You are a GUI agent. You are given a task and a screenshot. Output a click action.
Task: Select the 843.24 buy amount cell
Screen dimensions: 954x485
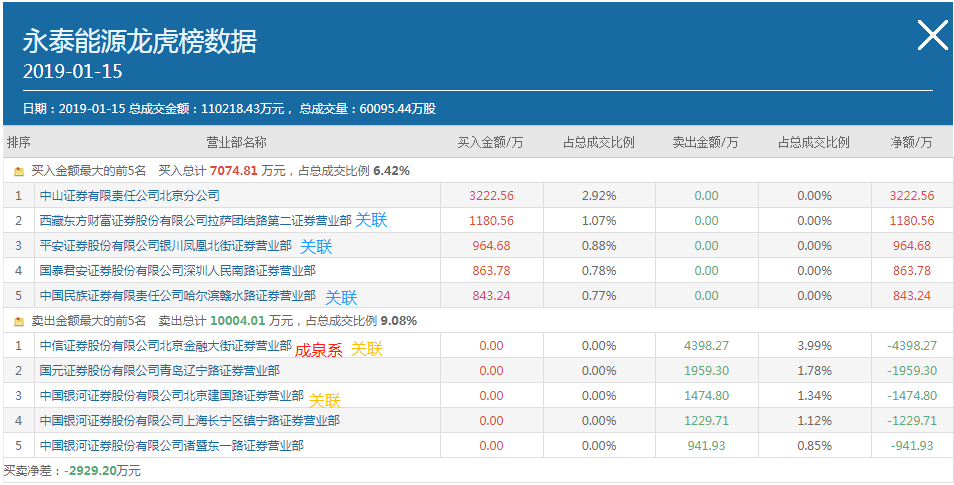(492, 296)
